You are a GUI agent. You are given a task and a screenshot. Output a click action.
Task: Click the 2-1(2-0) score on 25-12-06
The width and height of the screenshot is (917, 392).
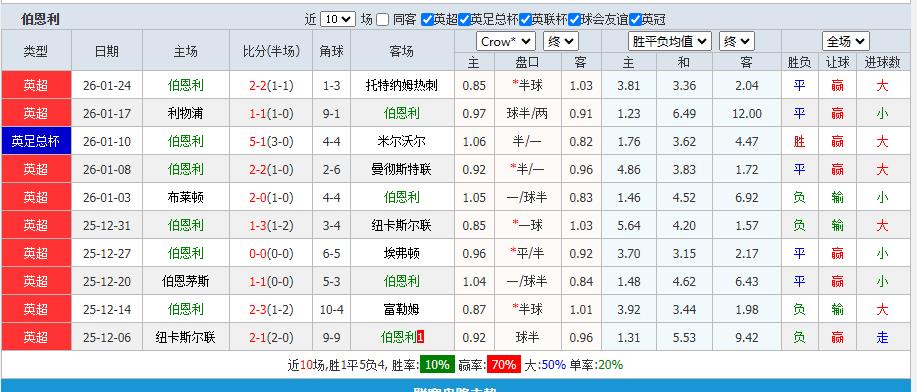[x=271, y=338]
